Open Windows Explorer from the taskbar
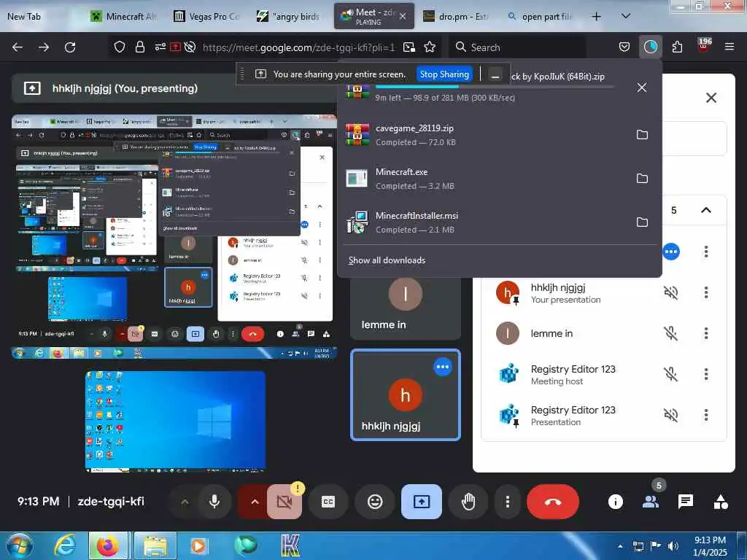The width and height of the screenshot is (747, 560). click(155, 545)
